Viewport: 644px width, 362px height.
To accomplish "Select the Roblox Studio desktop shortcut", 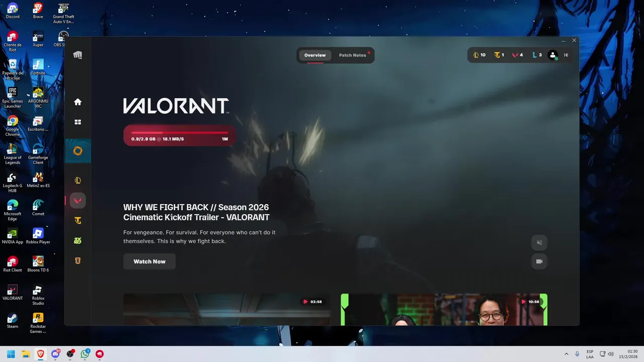I will point(38,295).
